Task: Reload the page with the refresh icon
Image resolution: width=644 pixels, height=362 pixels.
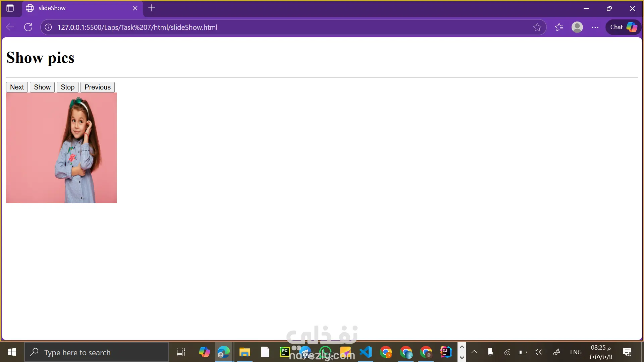Action: (x=28, y=27)
